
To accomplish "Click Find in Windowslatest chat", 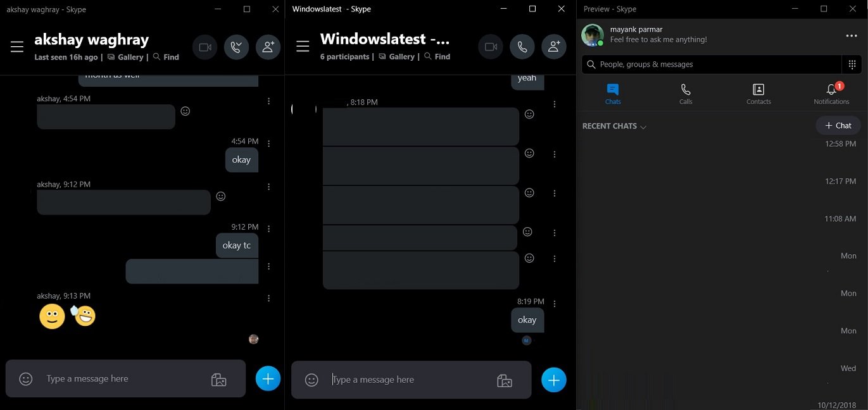I will 437,56.
